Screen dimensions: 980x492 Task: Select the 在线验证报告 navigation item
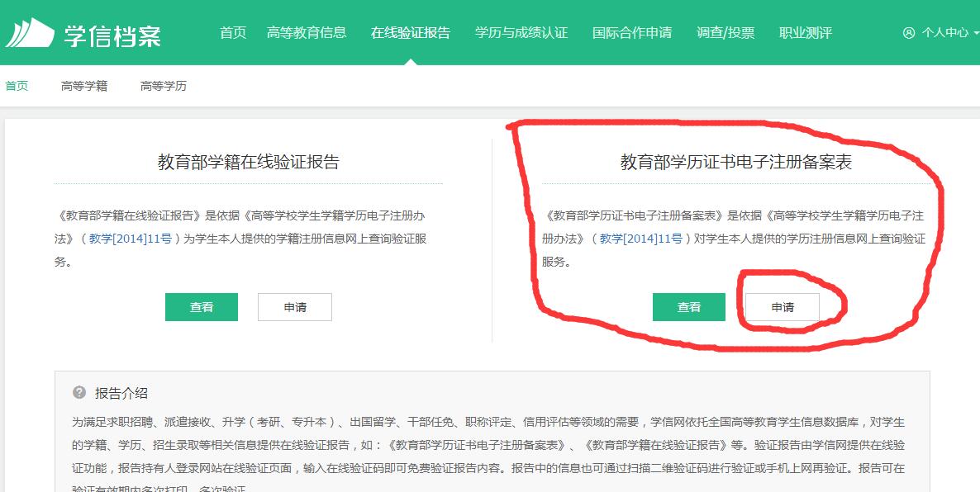411,33
